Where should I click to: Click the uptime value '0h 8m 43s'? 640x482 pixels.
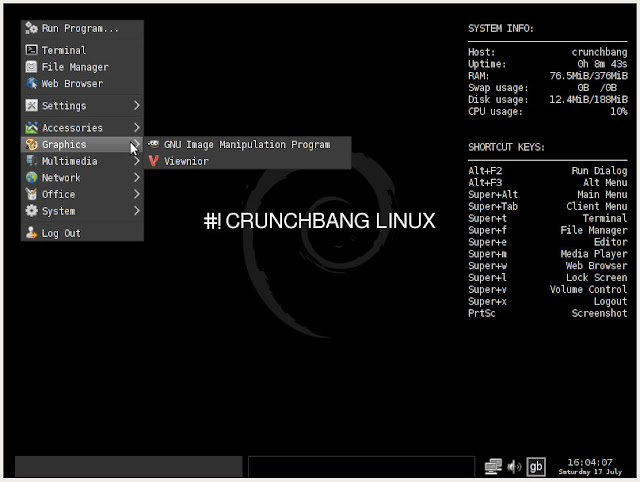point(602,64)
